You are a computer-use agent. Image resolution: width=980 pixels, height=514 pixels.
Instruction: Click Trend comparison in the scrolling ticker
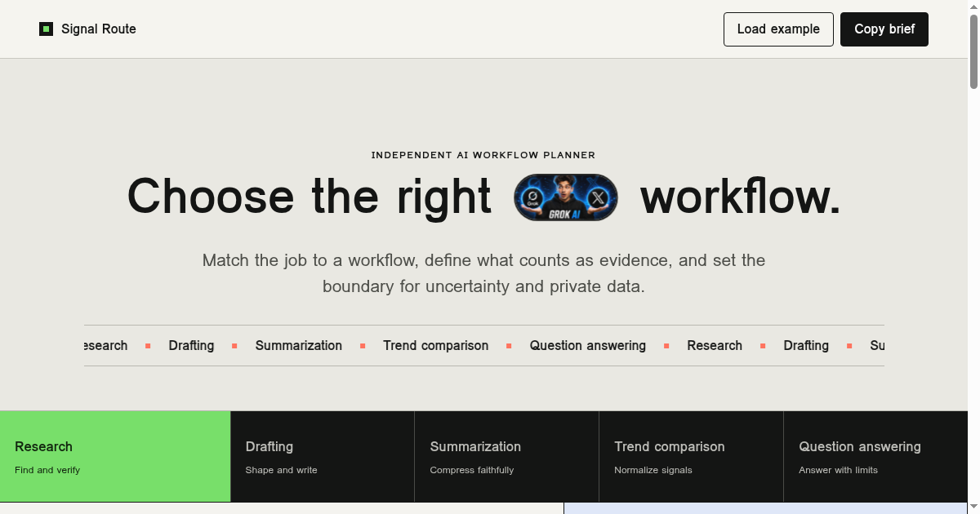coord(436,346)
